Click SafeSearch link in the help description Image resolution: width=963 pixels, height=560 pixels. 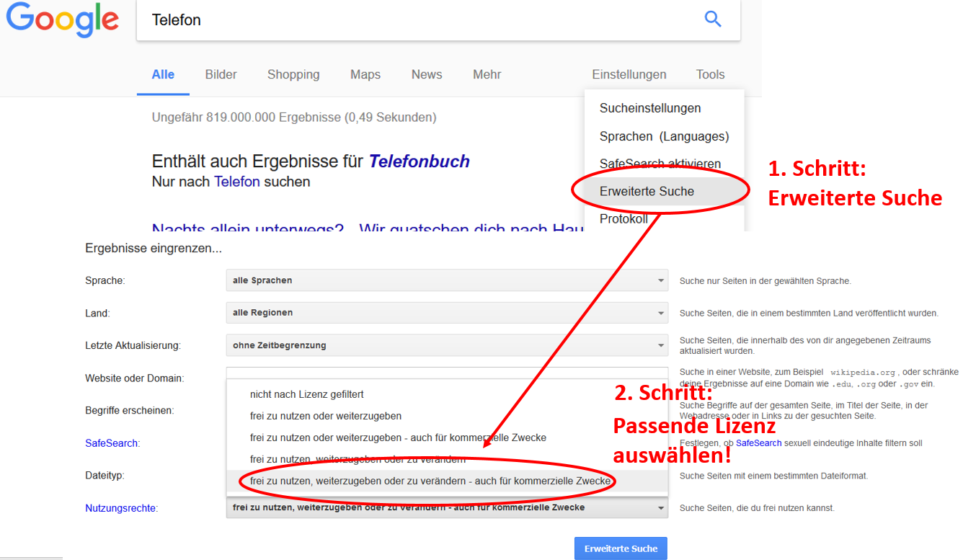pyautogui.click(x=758, y=443)
